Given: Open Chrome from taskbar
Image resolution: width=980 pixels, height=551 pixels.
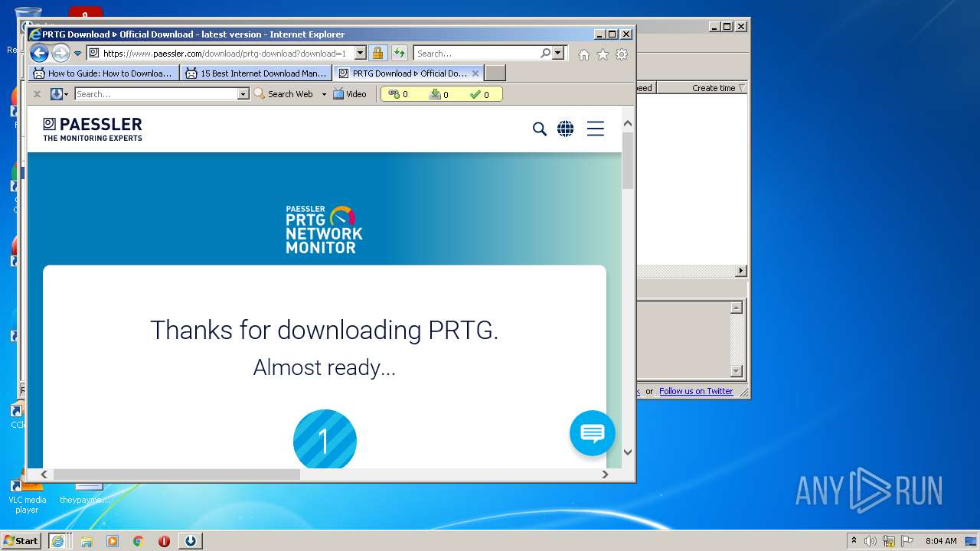Looking at the screenshot, I should pos(139,541).
